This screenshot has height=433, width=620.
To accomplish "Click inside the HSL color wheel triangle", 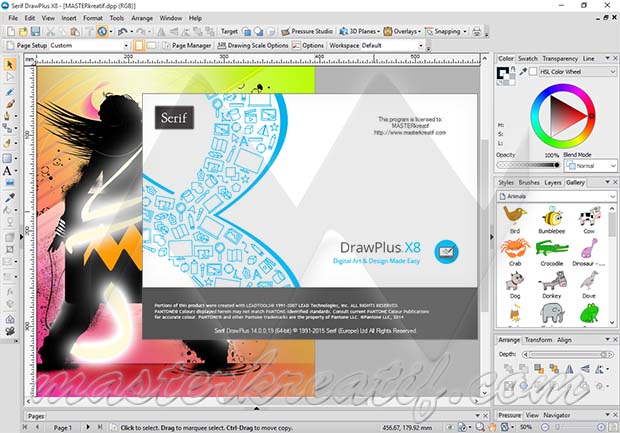I will click(565, 116).
